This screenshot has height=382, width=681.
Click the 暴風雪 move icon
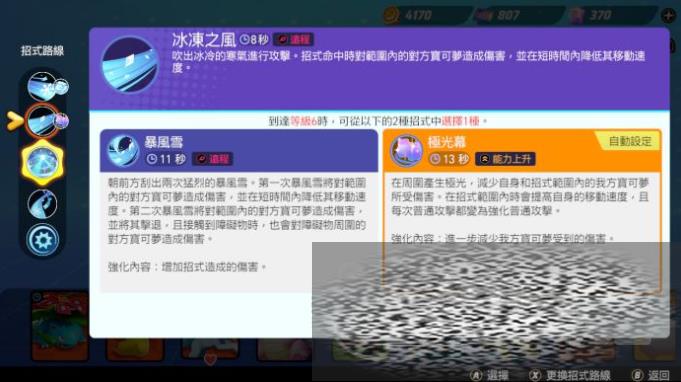coord(122,150)
